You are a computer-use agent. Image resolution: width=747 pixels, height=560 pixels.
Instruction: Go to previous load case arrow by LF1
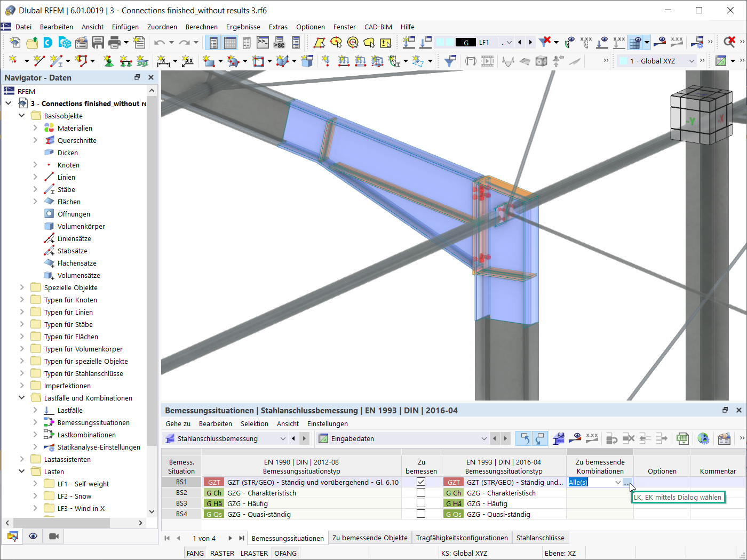520,42
